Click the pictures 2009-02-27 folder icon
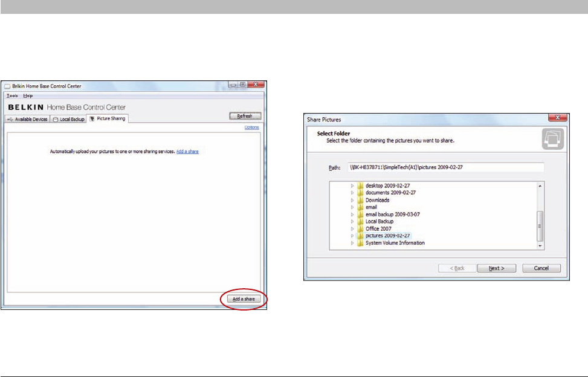Image resolution: width=588 pixels, height=377 pixels. tap(360, 236)
